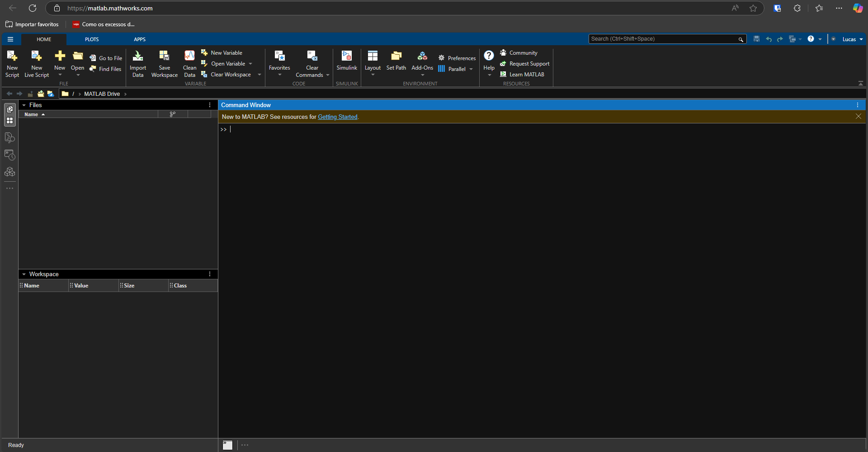Collapse the toolstrip ribbon
Image resolution: width=868 pixels, height=452 pixels.
pyautogui.click(x=861, y=84)
